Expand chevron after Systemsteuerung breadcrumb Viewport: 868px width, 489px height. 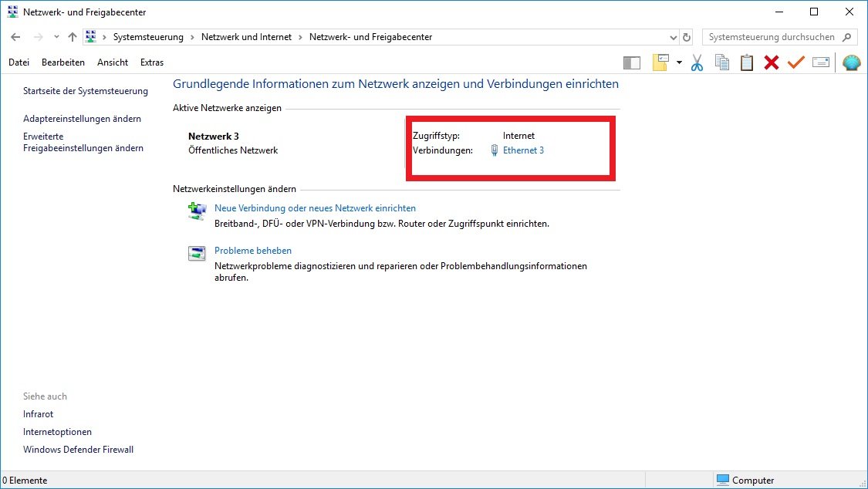click(x=192, y=37)
